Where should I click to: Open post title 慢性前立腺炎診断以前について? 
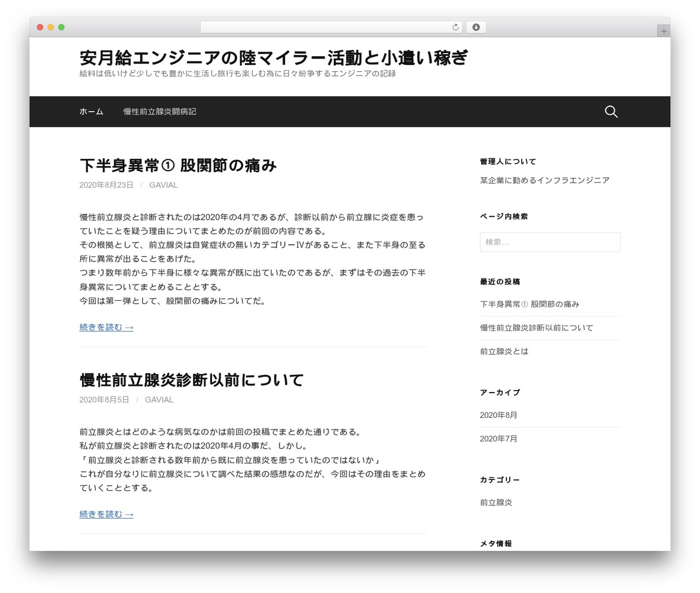pos(191,380)
